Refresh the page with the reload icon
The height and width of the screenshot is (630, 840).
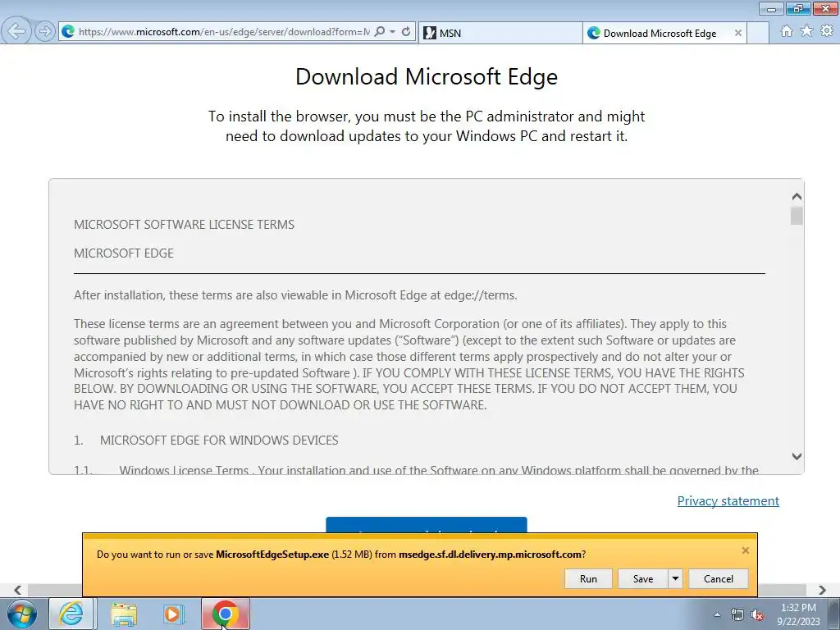point(406,32)
